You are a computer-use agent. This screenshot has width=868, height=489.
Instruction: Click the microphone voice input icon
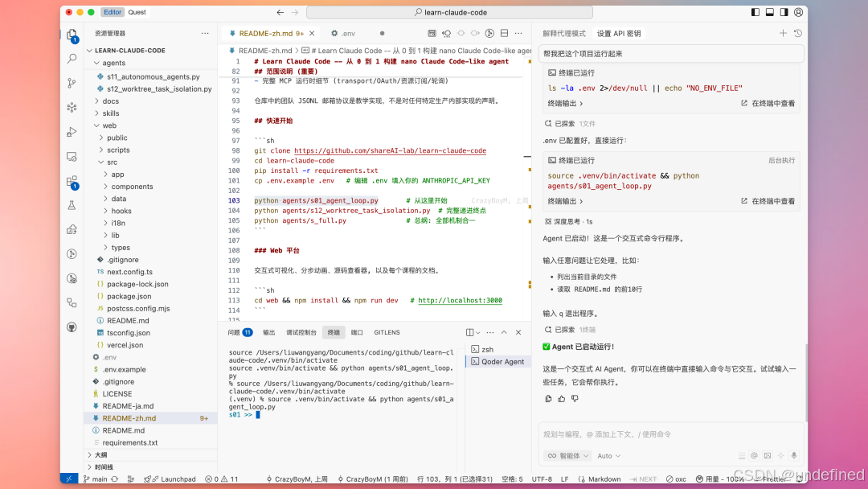coord(794,456)
